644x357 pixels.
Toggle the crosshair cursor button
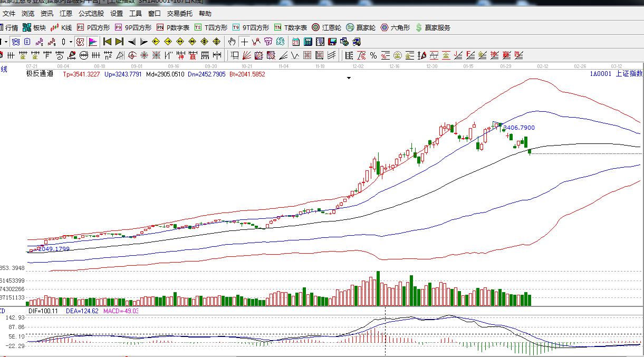coord(244,42)
